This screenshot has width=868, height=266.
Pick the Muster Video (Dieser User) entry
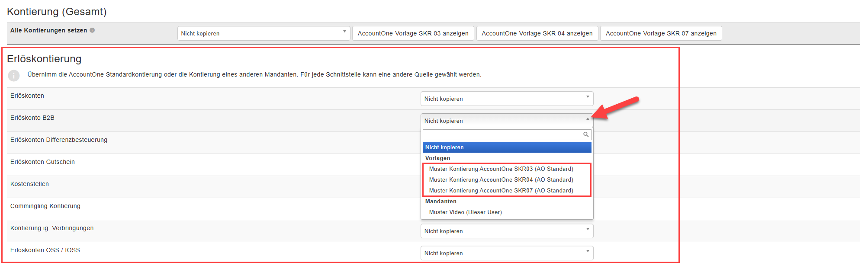(x=507, y=212)
